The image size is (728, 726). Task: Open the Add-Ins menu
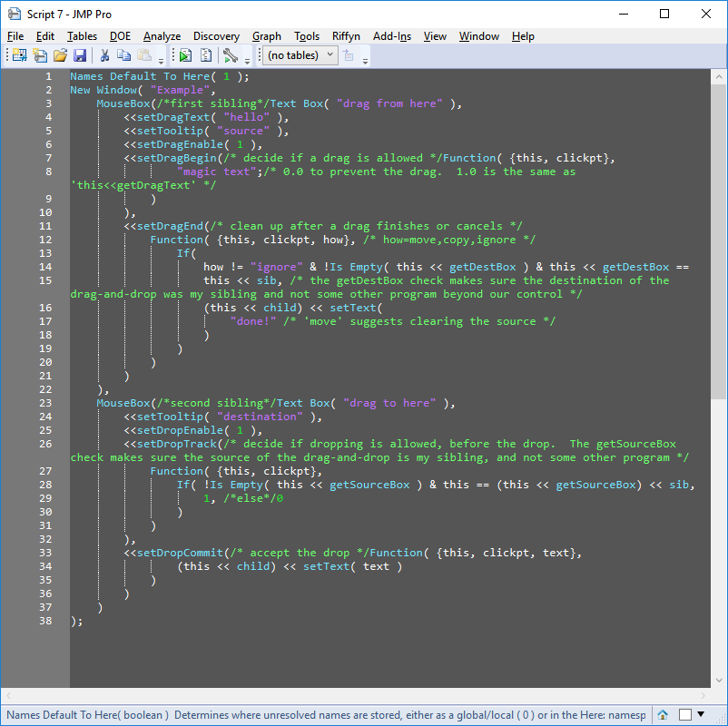tap(391, 36)
